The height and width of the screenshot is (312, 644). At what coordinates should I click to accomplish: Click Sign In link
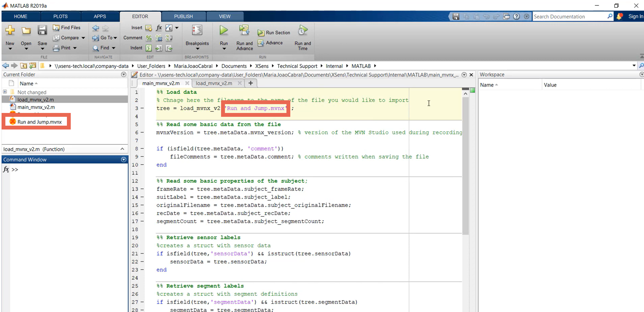pos(636,17)
